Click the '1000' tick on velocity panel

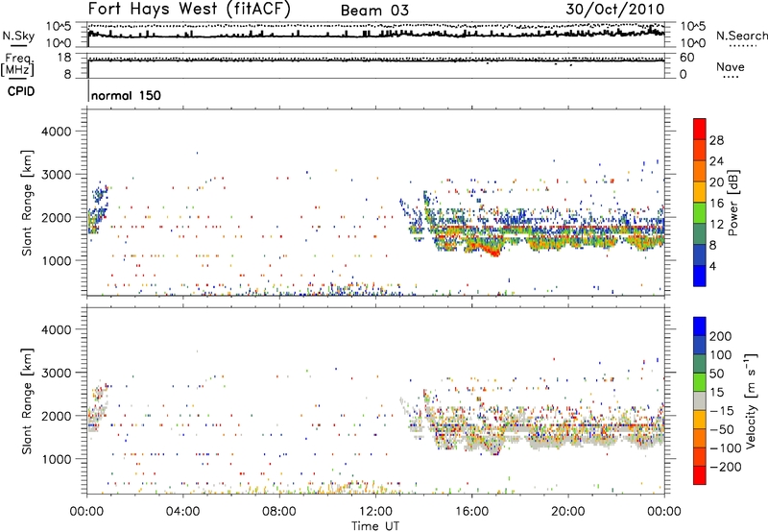57,459
